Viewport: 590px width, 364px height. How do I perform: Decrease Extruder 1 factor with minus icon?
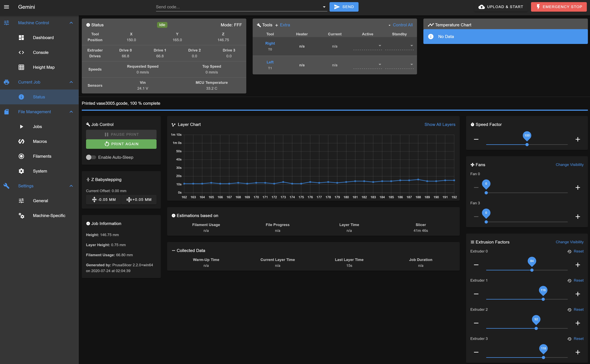pos(476,294)
